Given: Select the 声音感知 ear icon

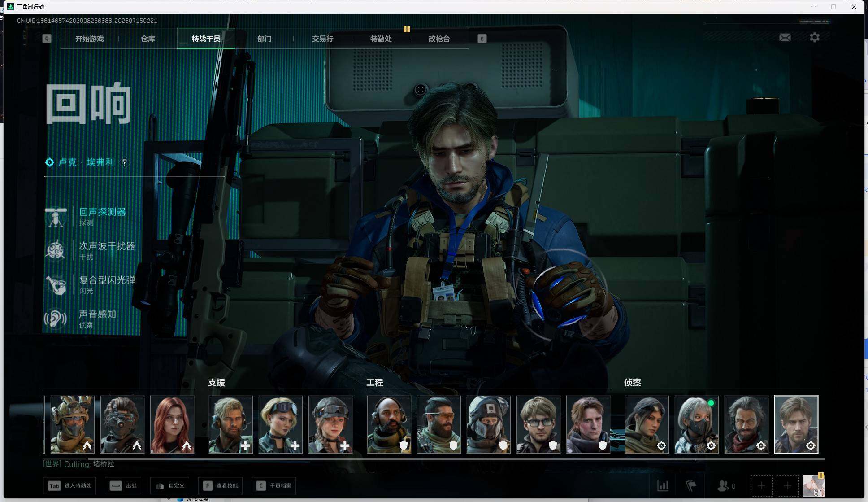Looking at the screenshot, I should tap(56, 319).
